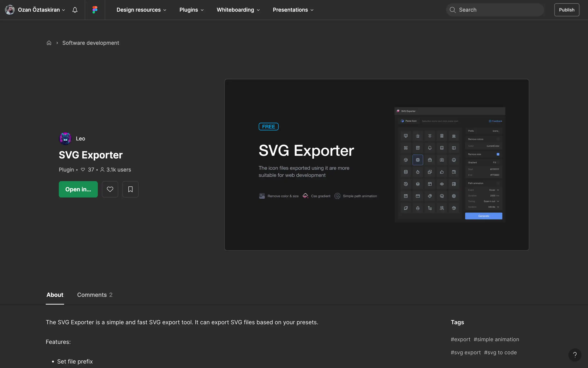The height and width of the screenshot is (368, 588).
Task: Save the plugin with the bookmark button
Action: coord(130,189)
